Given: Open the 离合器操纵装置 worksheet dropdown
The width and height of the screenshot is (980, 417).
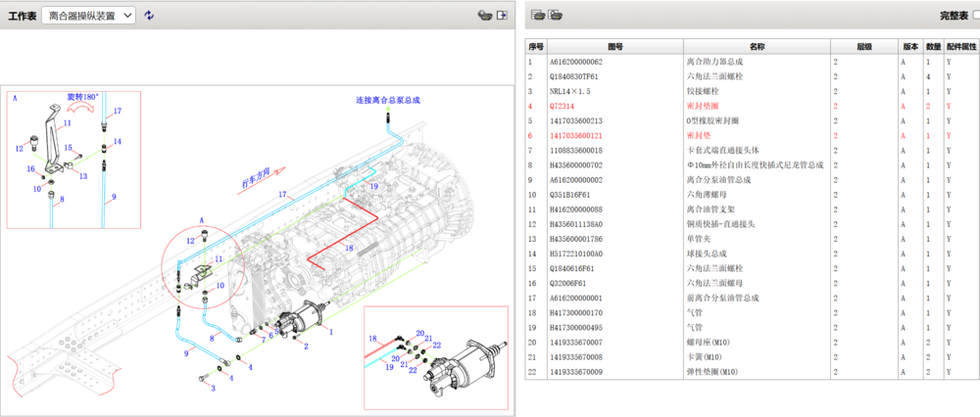Looking at the screenshot, I should pyautogui.click(x=88, y=16).
